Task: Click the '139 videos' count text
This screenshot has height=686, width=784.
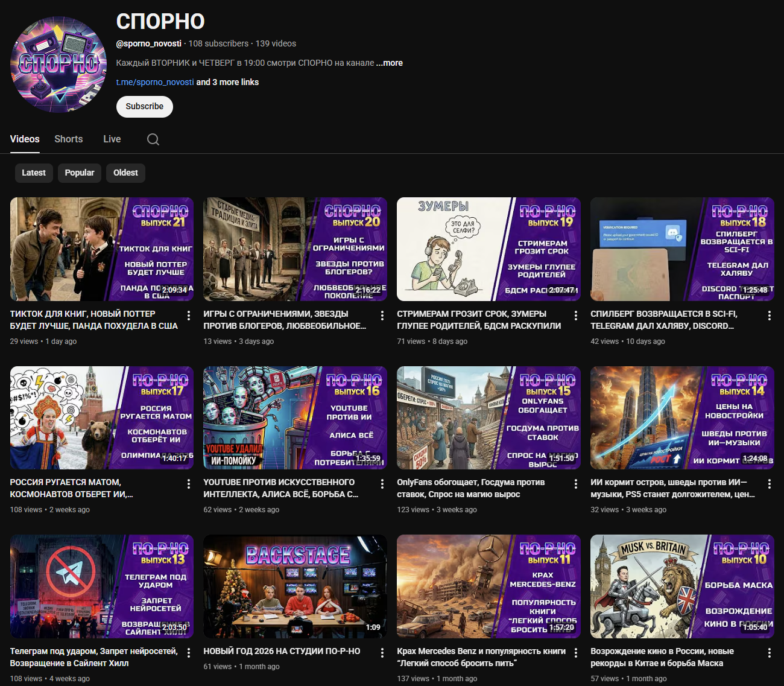Action: click(x=276, y=43)
